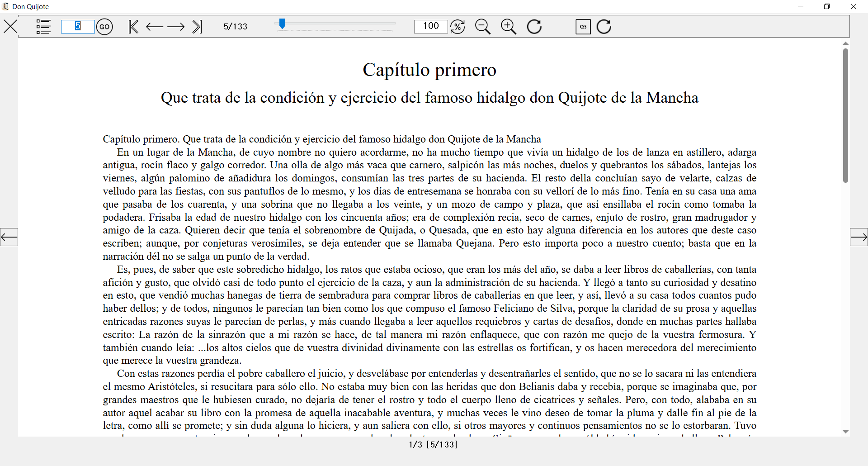Image resolution: width=868 pixels, height=466 pixels.
Task: Reload CSS with the rightmost refresh icon
Action: [x=604, y=27]
